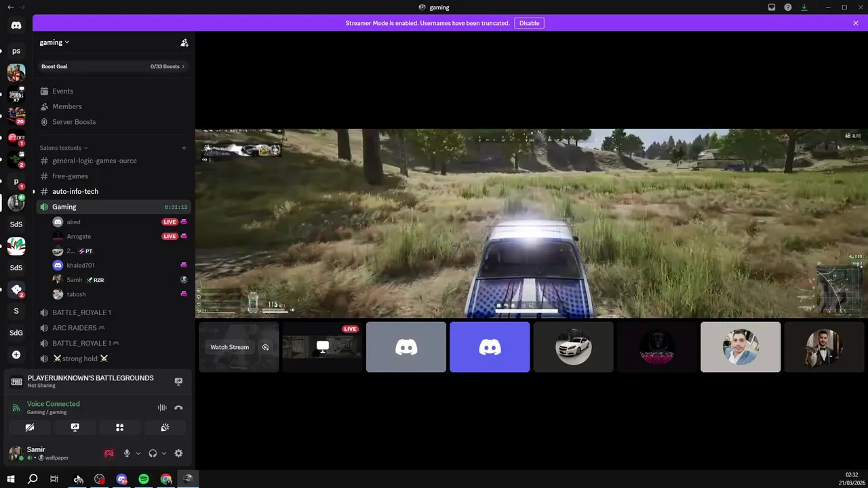Open Chrome in the Windows taskbar
The image size is (868, 488).
[166, 479]
